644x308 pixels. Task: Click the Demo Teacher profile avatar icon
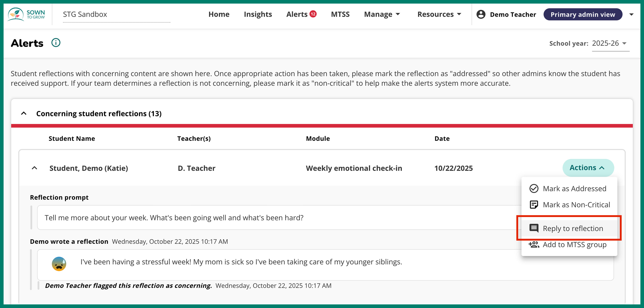pyautogui.click(x=480, y=14)
